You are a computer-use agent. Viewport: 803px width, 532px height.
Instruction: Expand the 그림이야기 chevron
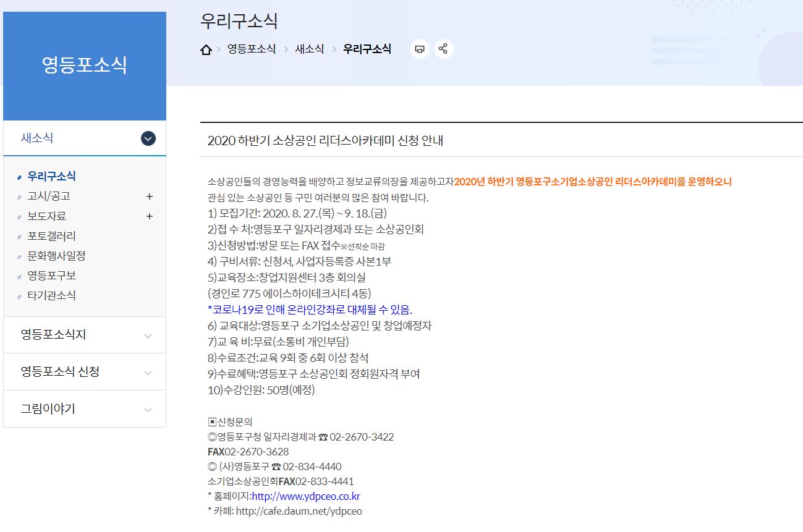[x=148, y=410]
